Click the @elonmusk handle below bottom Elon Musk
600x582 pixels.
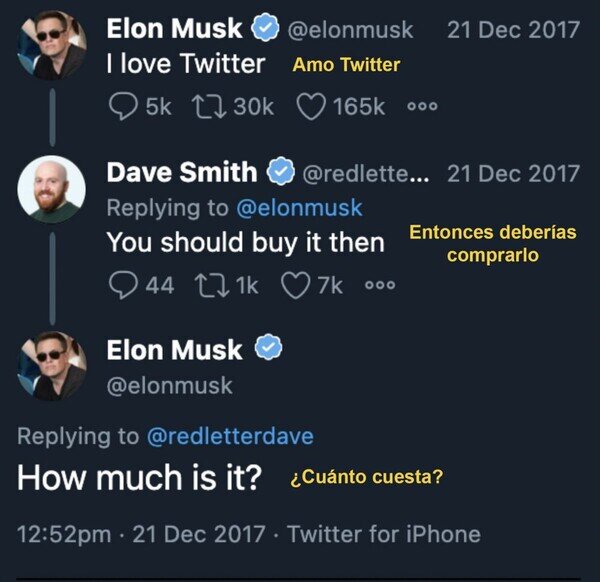click(x=169, y=385)
